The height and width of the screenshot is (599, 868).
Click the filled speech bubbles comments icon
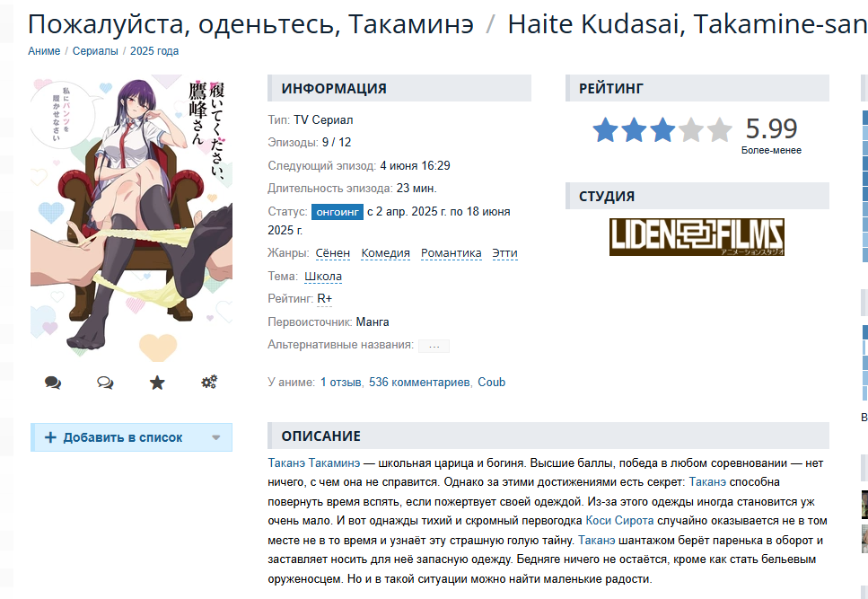coord(53,383)
